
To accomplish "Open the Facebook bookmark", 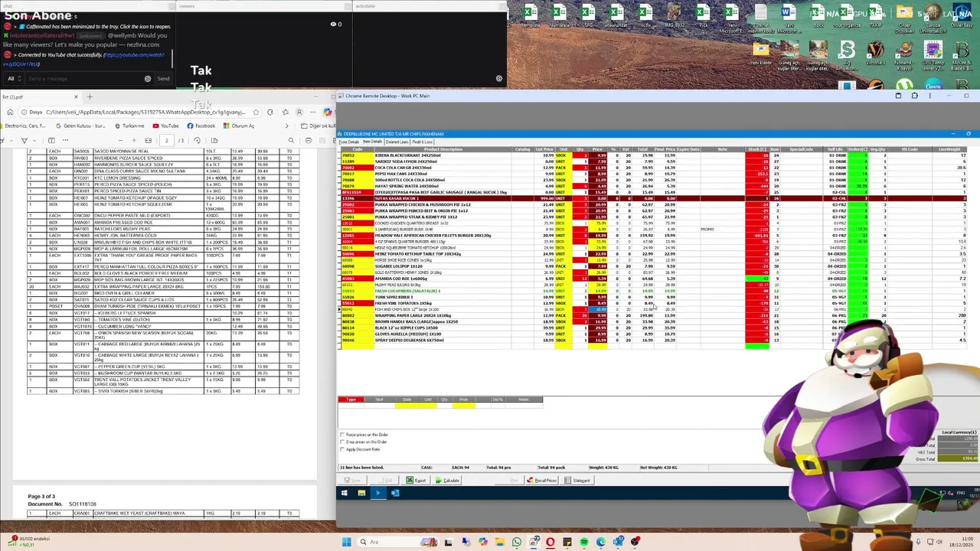I will (201, 126).
